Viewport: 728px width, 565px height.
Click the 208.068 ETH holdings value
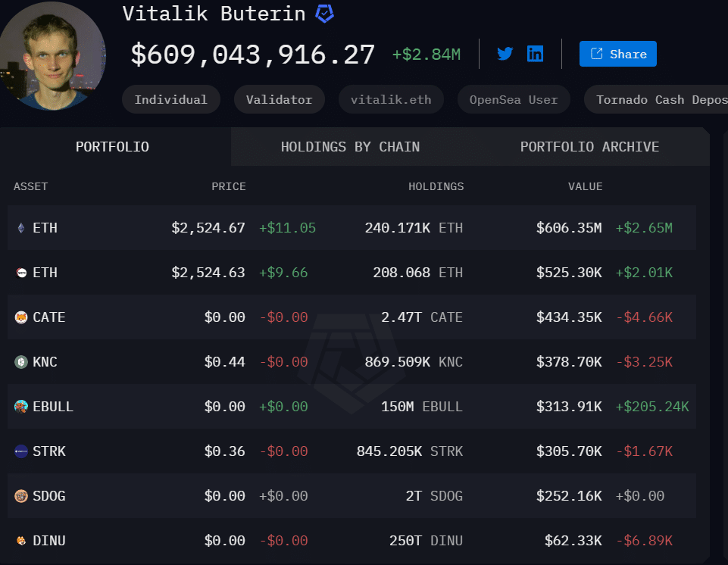click(x=418, y=273)
